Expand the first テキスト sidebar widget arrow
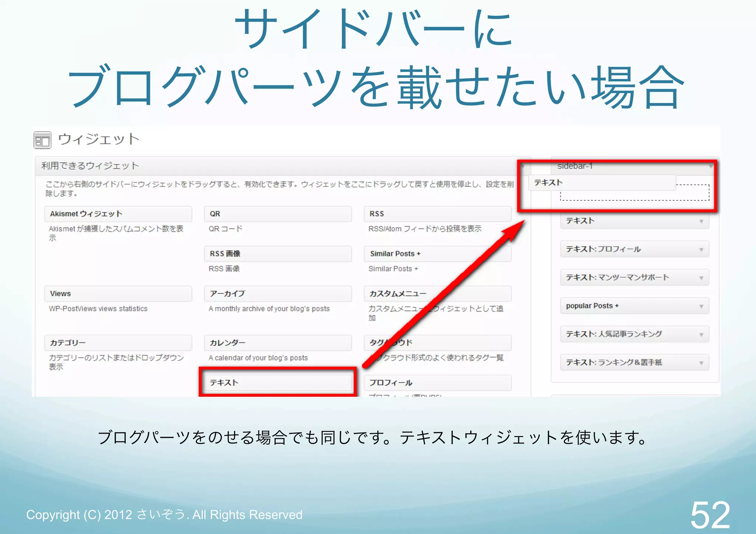Viewport: 756px width, 534px height. click(701, 221)
